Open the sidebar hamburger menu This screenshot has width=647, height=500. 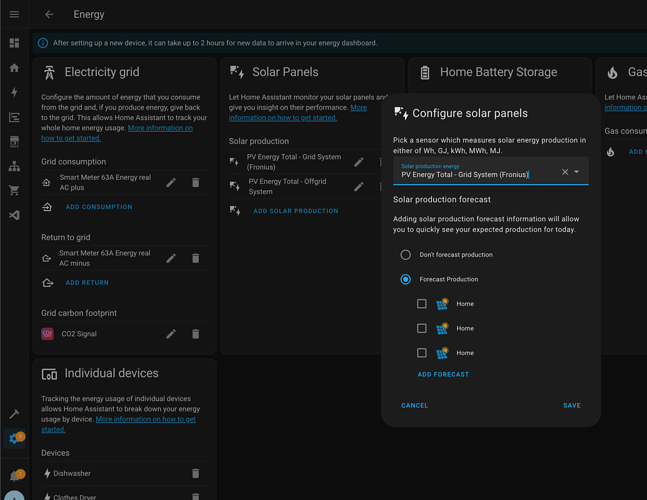coord(14,15)
